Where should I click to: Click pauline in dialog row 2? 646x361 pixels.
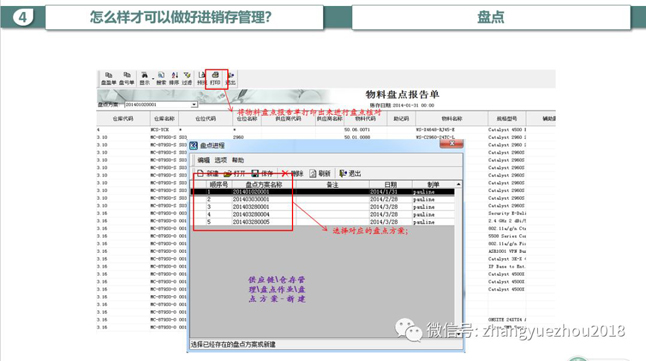pyautogui.click(x=424, y=199)
